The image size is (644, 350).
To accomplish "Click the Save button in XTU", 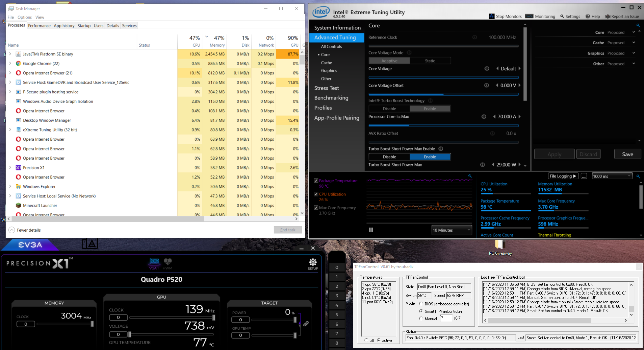I will 627,154.
